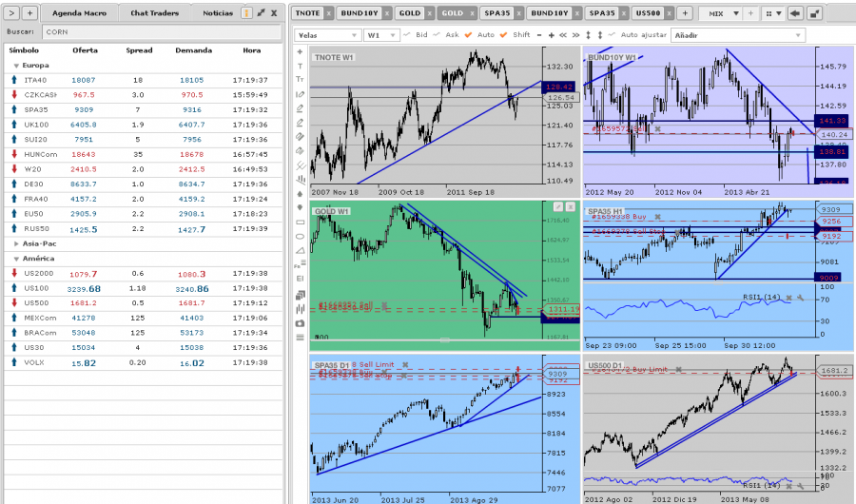The image size is (856, 504).
Task: Select the crosshair tool in drawing toolbar
Action: pyautogui.click(x=301, y=49)
